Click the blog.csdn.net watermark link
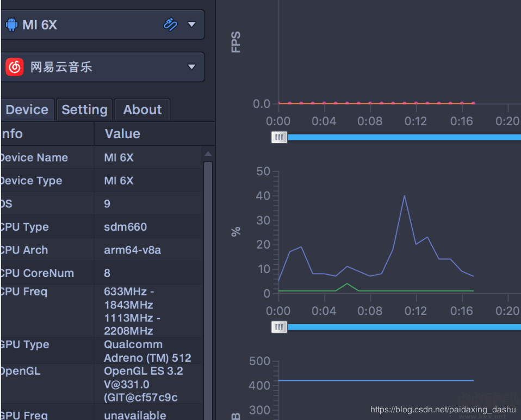This screenshot has height=420, width=521. 443,409
